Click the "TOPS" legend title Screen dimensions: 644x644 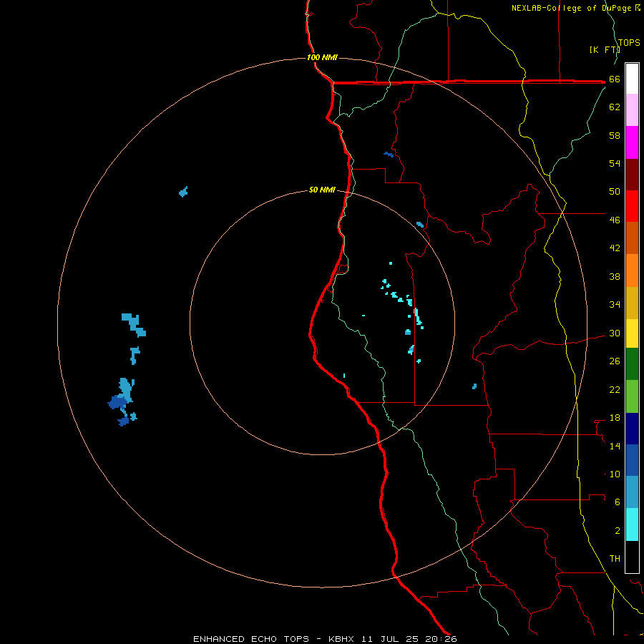pos(629,42)
